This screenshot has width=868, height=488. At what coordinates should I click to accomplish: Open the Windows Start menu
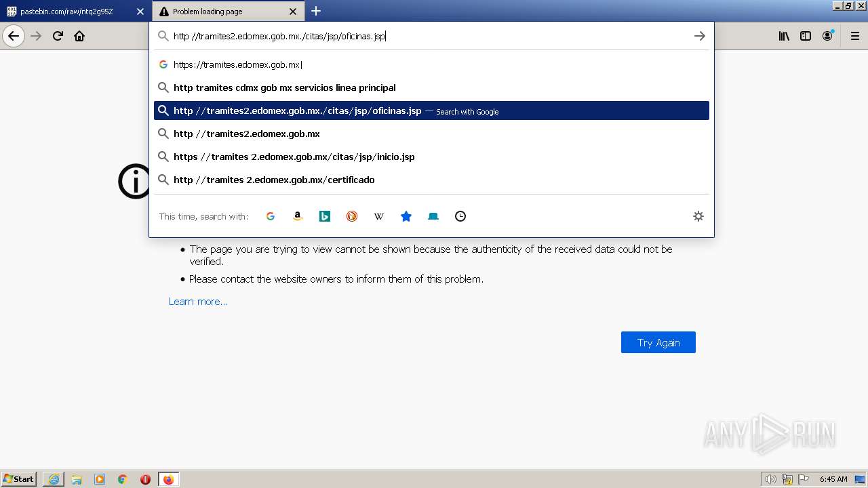coord(19,479)
